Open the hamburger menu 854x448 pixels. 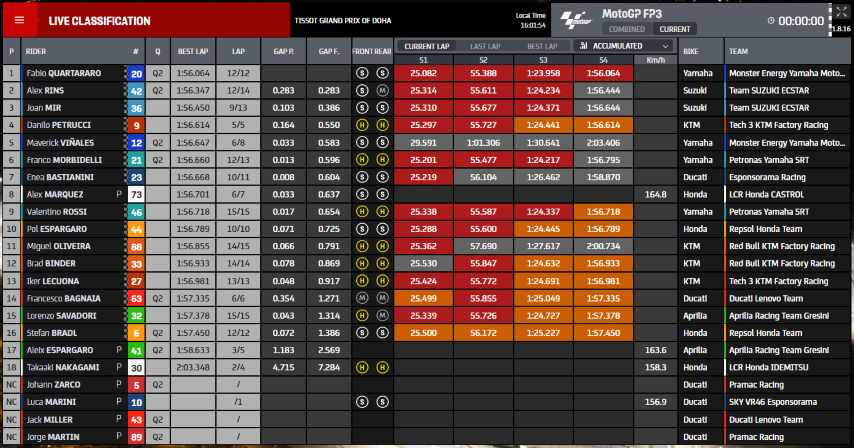click(x=20, y=21)
